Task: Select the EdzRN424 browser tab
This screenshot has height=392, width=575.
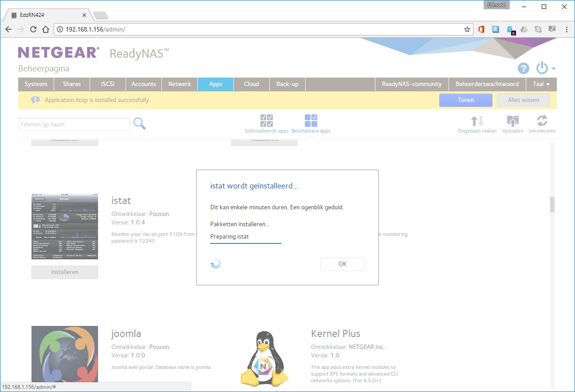Action: tap(47, 15)
